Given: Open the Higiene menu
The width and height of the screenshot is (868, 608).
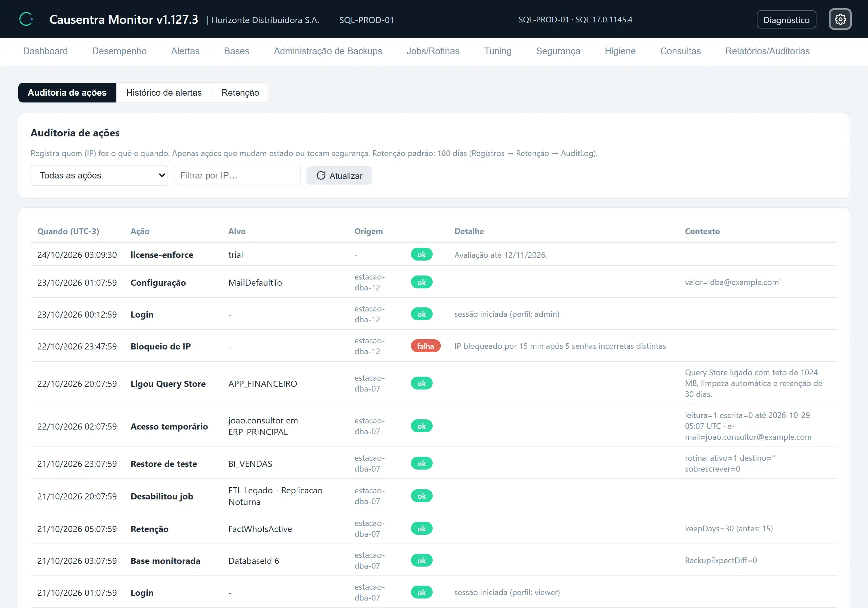Looking at the screenshot, I should click(620, 51).
